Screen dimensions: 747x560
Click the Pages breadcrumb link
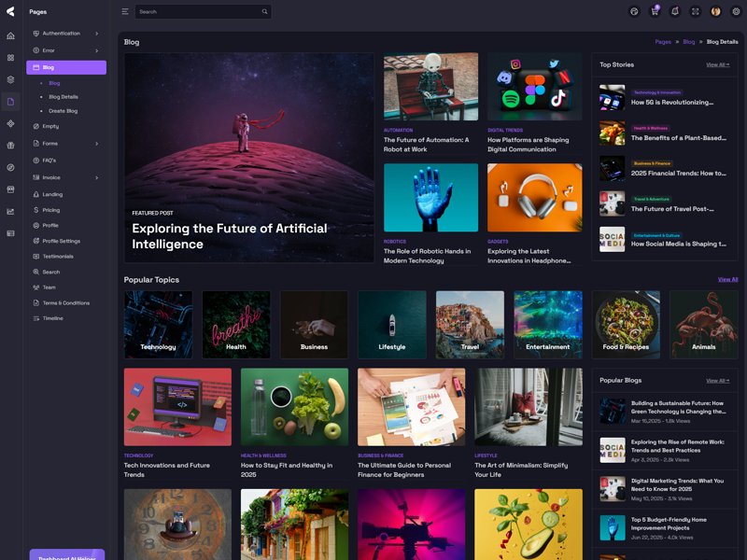point(663,42)
